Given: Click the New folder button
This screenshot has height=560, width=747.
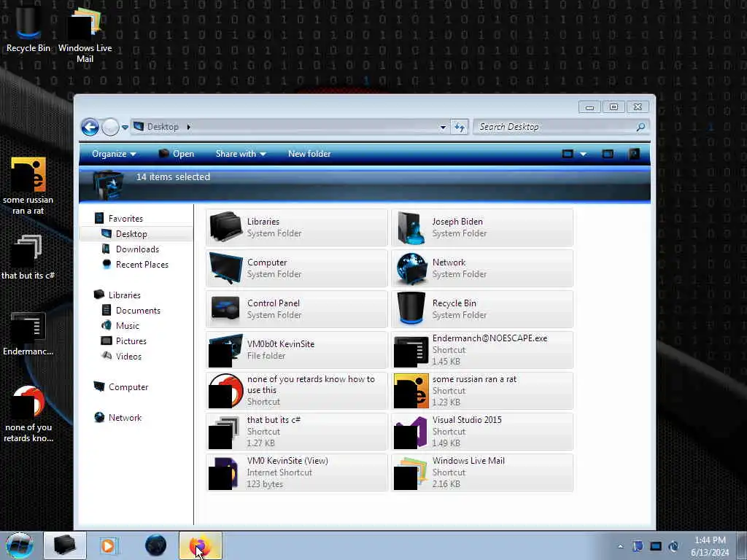Looking at the screenshot, I should point(309,154).
